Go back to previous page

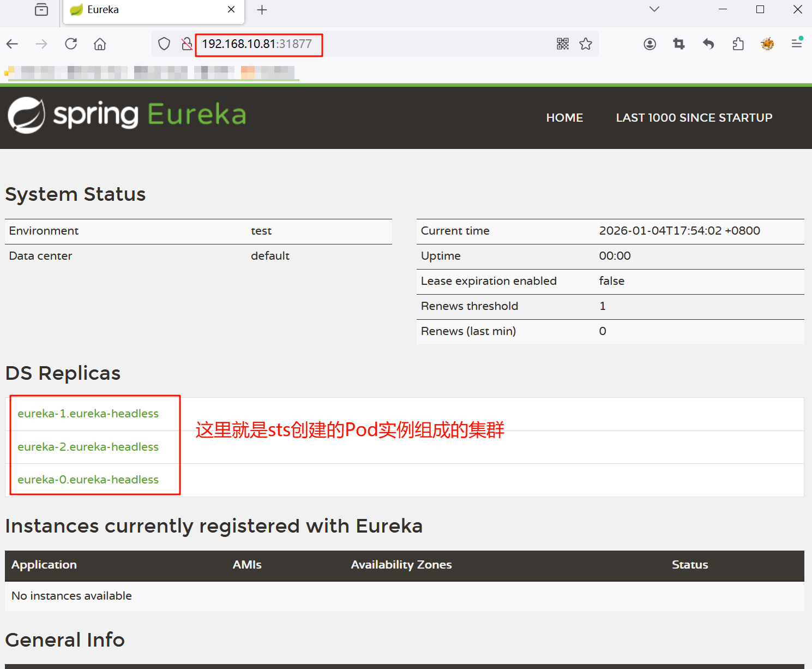(x=13, y=44)
